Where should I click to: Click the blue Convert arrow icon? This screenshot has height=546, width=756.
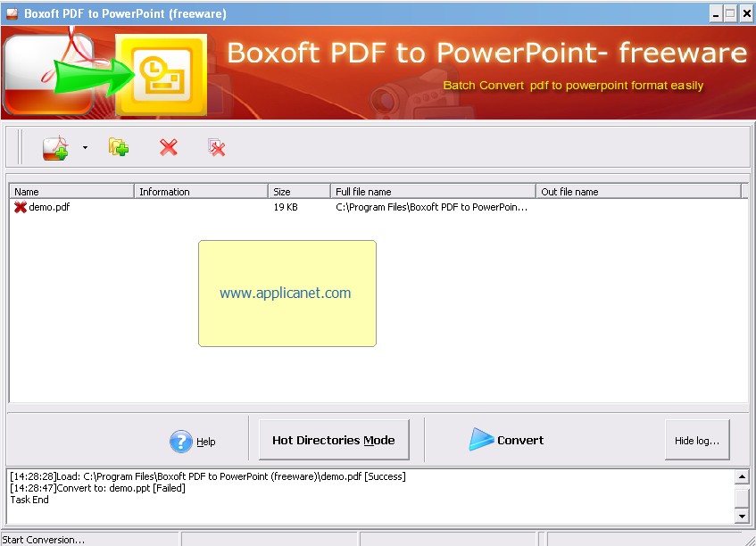[481, 439]
